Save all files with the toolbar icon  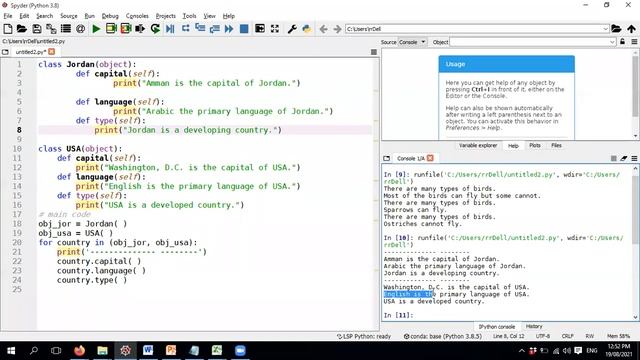[x=51, y=29]
